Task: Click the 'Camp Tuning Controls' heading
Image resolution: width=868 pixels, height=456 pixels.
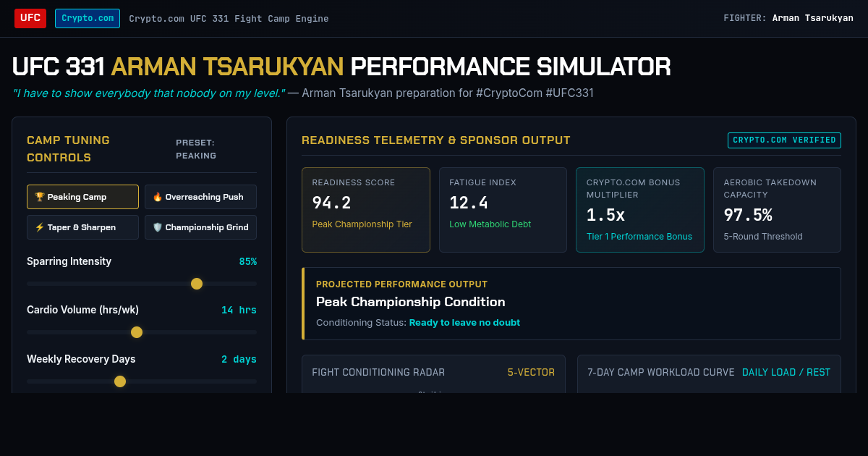Action: point(68,149)
